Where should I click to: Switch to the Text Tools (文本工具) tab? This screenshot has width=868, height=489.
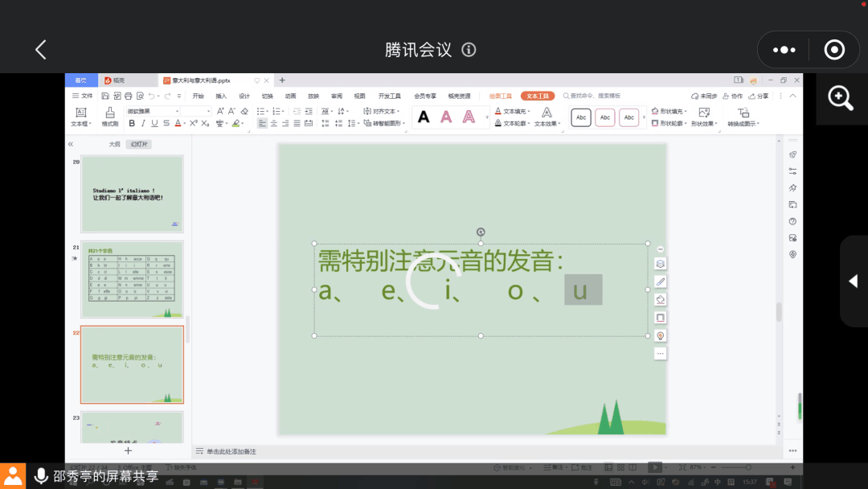click(537, 96)
